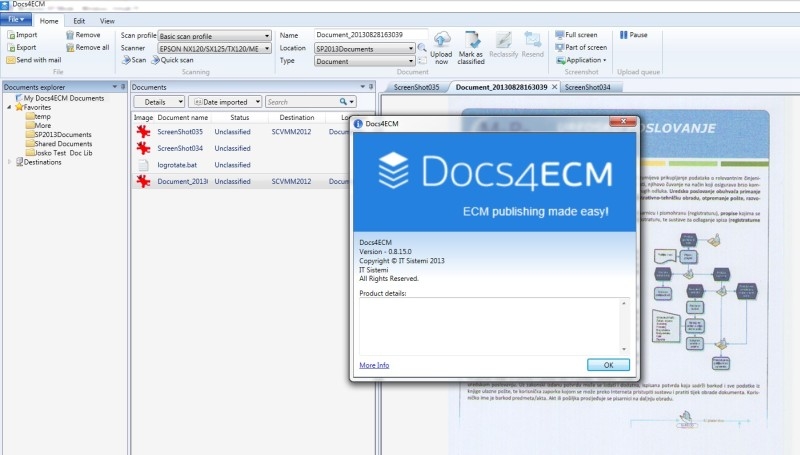This screenshot has width=800, height=455.
Task: Click the Product details text box
Action: click(x=490, y=326)
